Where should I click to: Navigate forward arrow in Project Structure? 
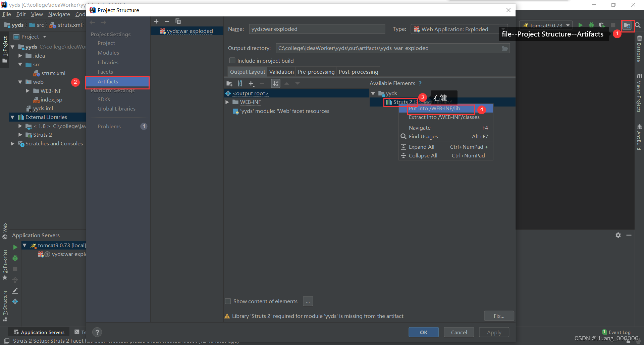(104, 22)
